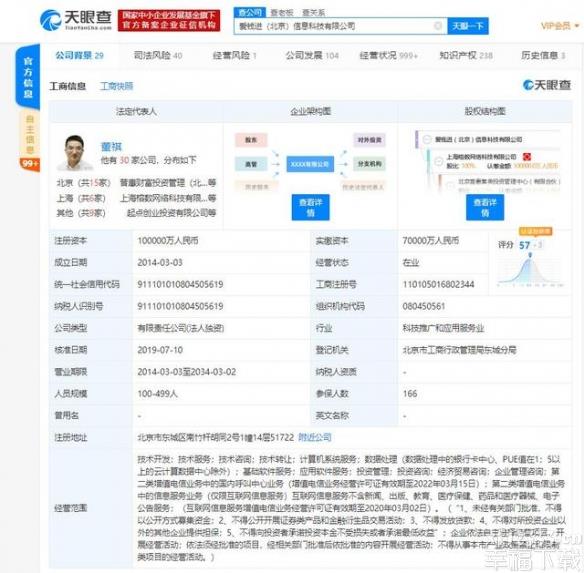
Task: Click the 99+ notification badge
Action: (x=30, y=164)
